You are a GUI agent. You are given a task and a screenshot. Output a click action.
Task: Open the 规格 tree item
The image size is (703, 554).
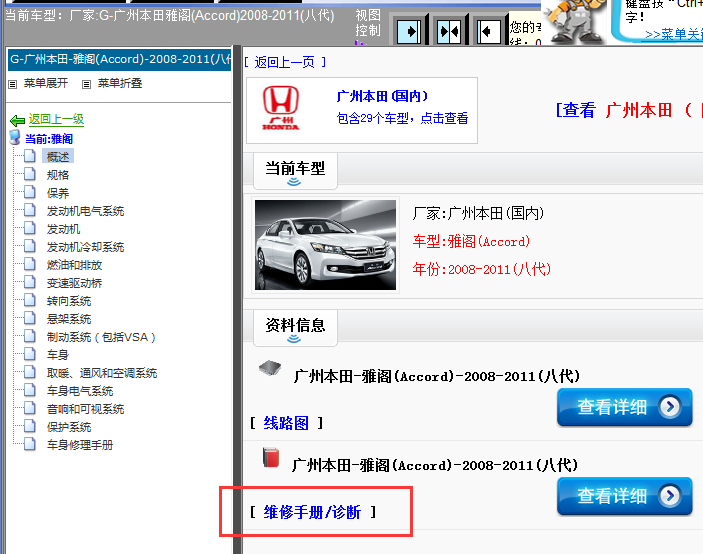pos(58,175)
